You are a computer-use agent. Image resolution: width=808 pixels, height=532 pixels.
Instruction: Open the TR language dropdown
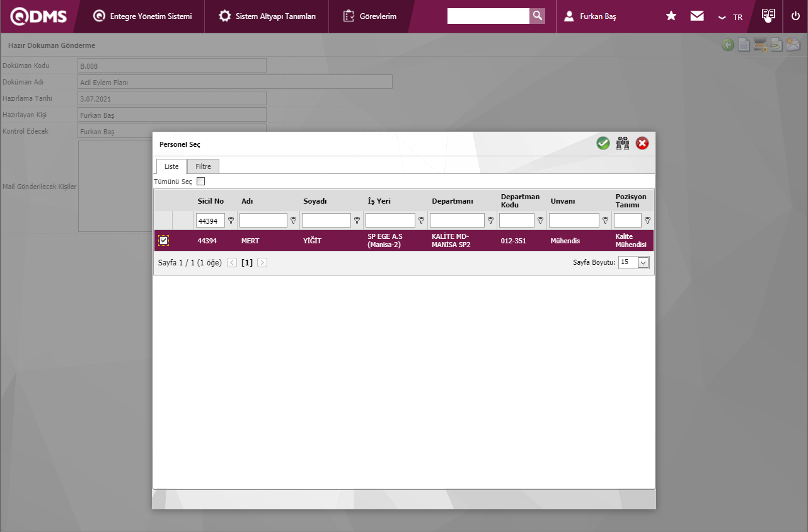click(730, 17)
